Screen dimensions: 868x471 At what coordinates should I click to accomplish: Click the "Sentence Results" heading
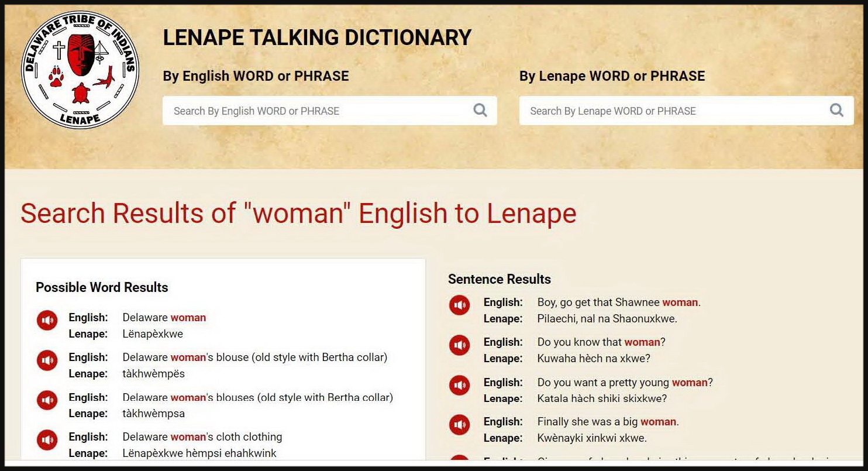coord(500,279)
